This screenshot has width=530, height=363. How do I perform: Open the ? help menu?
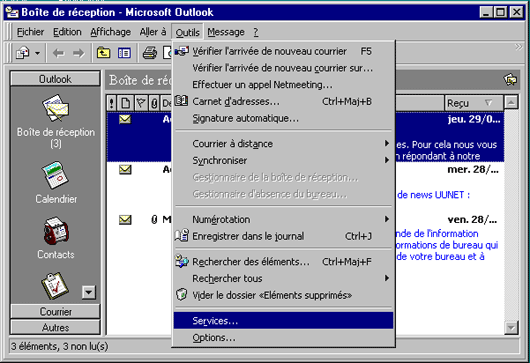(x=256, y=32)
